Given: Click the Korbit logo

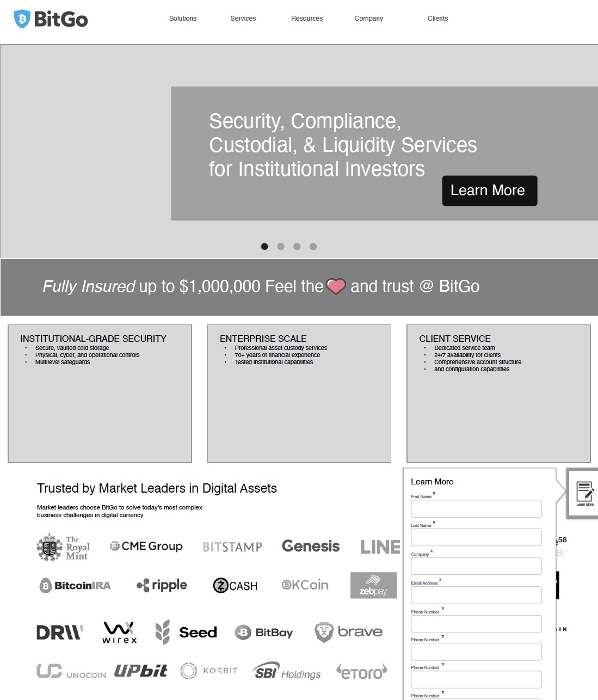Looking at the screenshot, I should [209, 671].
